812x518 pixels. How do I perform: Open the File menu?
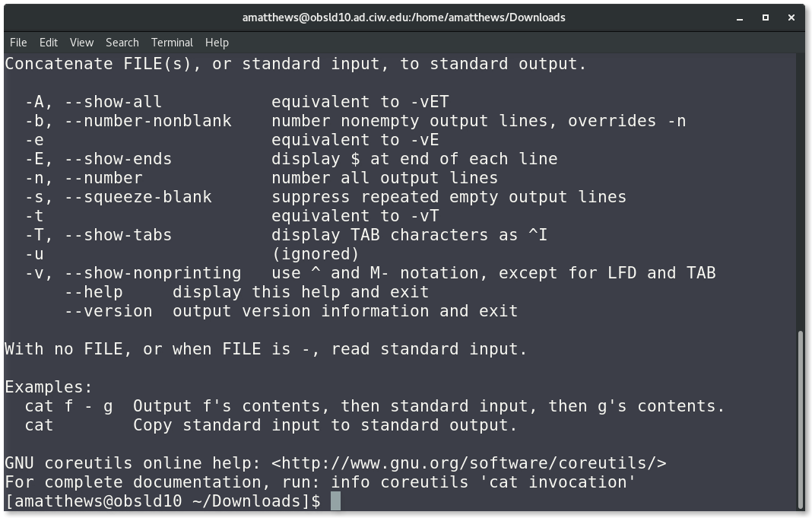[18, 43]
